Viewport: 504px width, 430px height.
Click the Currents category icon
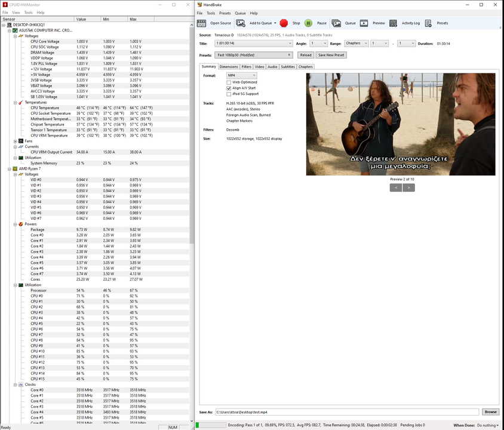(x=21, y=146)
